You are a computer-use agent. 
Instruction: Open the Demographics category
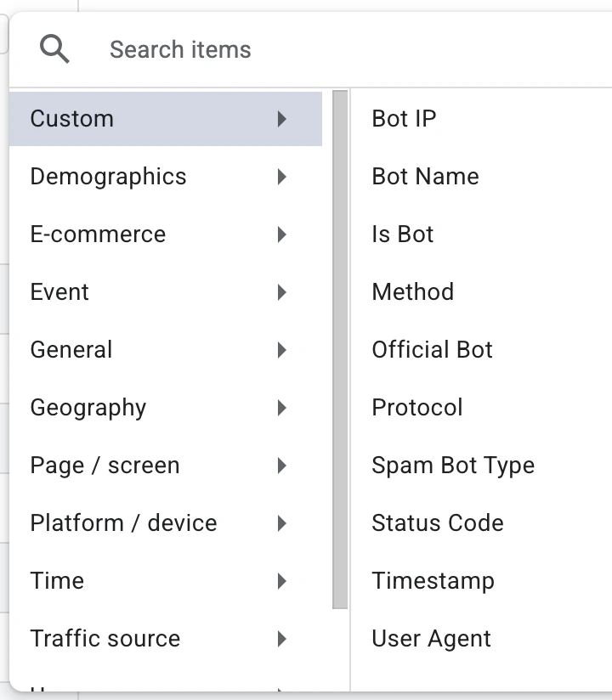(x=166, y=177)
